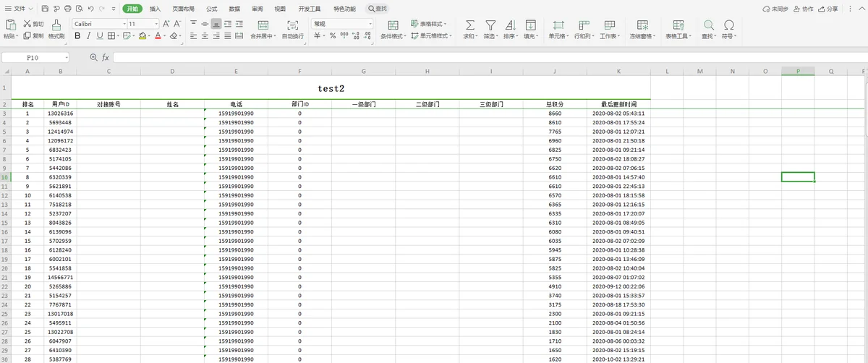Click the 协作 collaborate button
The height and width of the screenshot is (363, 868).
(803, 9)
